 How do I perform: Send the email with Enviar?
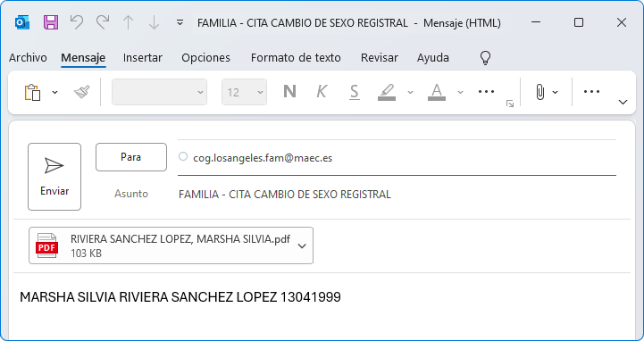54,177
